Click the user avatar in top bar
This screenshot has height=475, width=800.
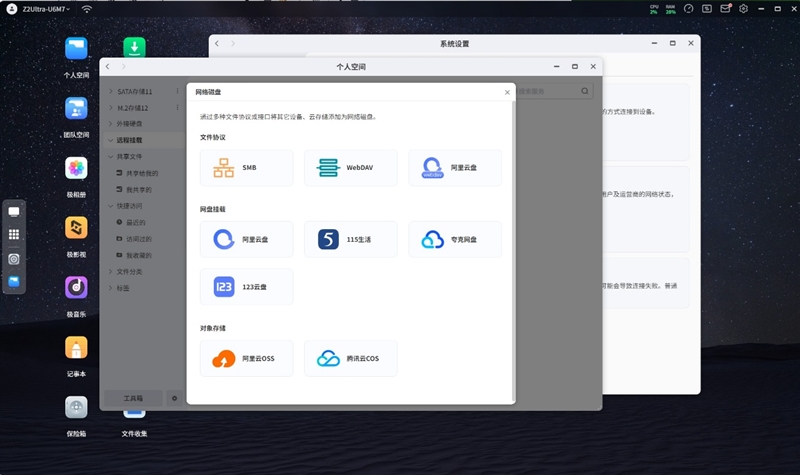pos(12,9)
